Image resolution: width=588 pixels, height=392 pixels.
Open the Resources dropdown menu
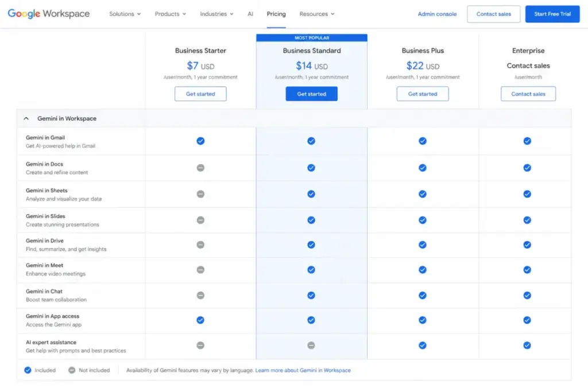click(x=317, y=14)
